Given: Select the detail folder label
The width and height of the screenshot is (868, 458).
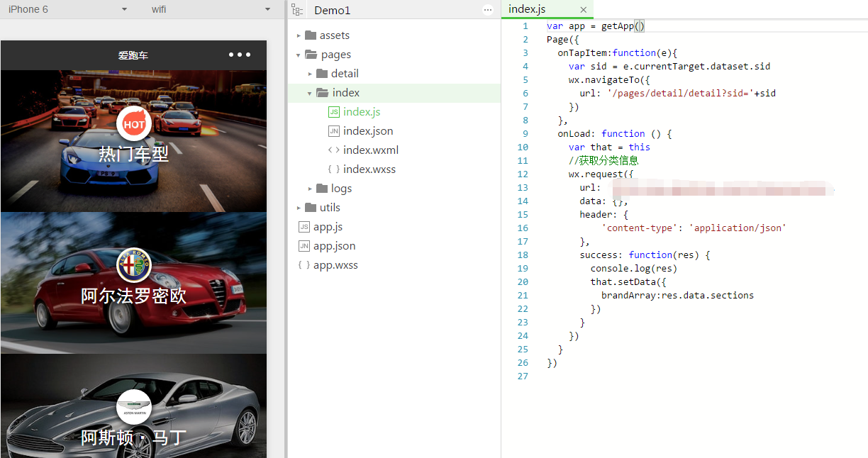Looking at the screenshot, I should tap(345, 74).
